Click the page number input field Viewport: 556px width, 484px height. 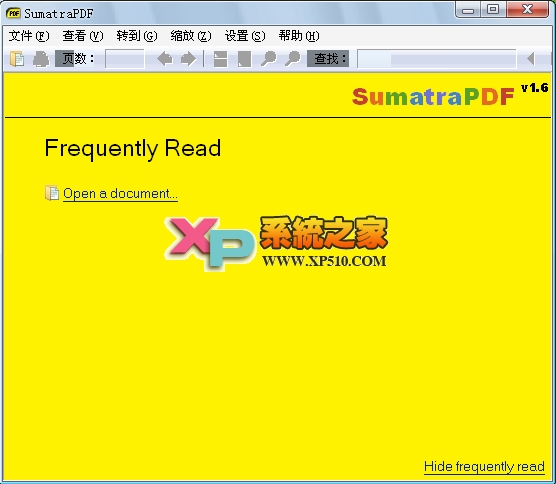(x=125, y=59)
